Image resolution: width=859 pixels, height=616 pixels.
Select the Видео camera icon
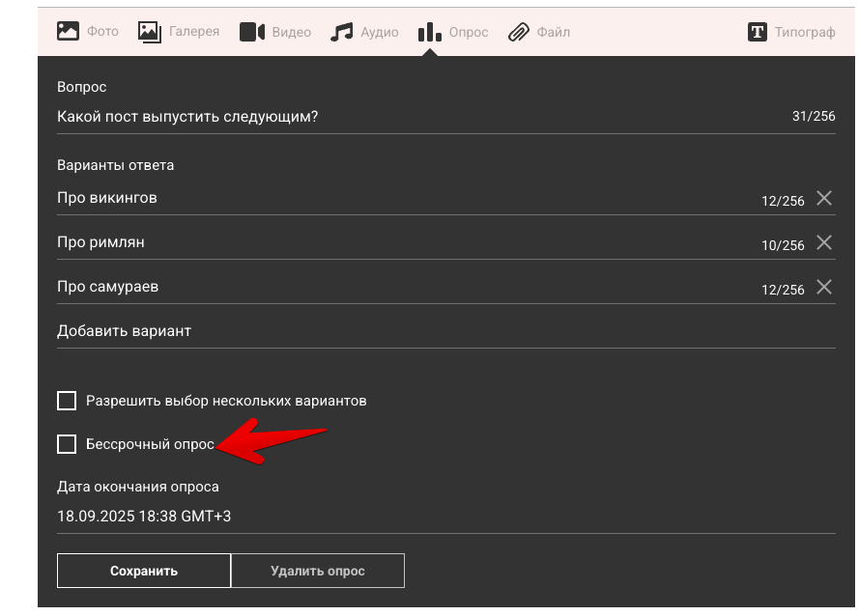[252, 32]
